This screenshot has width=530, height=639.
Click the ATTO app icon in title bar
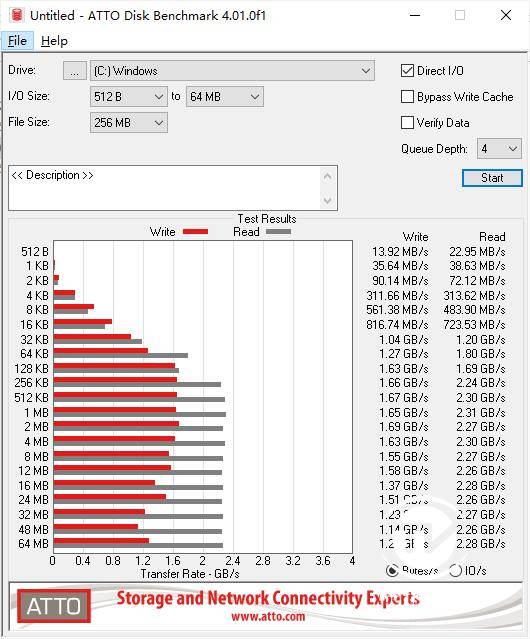tap(17, 15)
